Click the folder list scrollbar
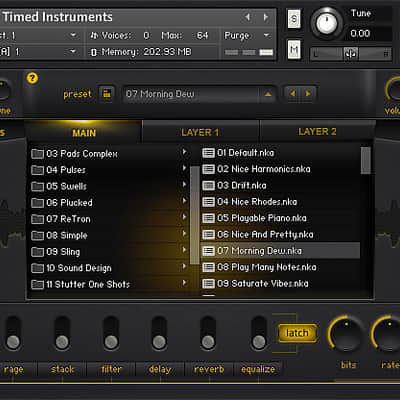 point(194,215)
